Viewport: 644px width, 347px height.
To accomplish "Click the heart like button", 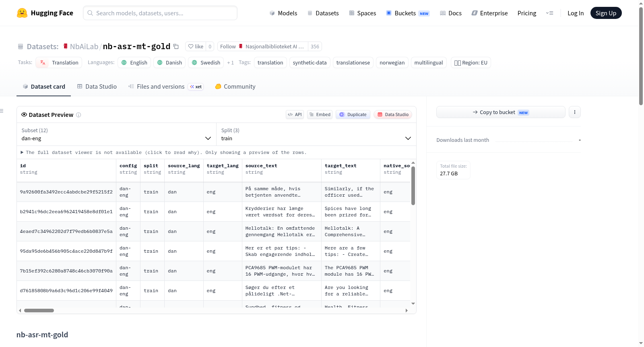I will 196,46.
